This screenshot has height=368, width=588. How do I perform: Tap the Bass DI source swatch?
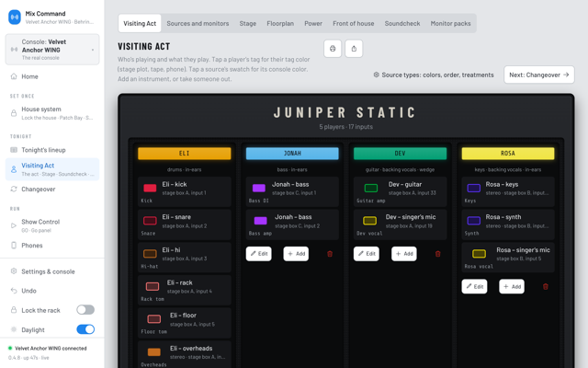(259, 188)
